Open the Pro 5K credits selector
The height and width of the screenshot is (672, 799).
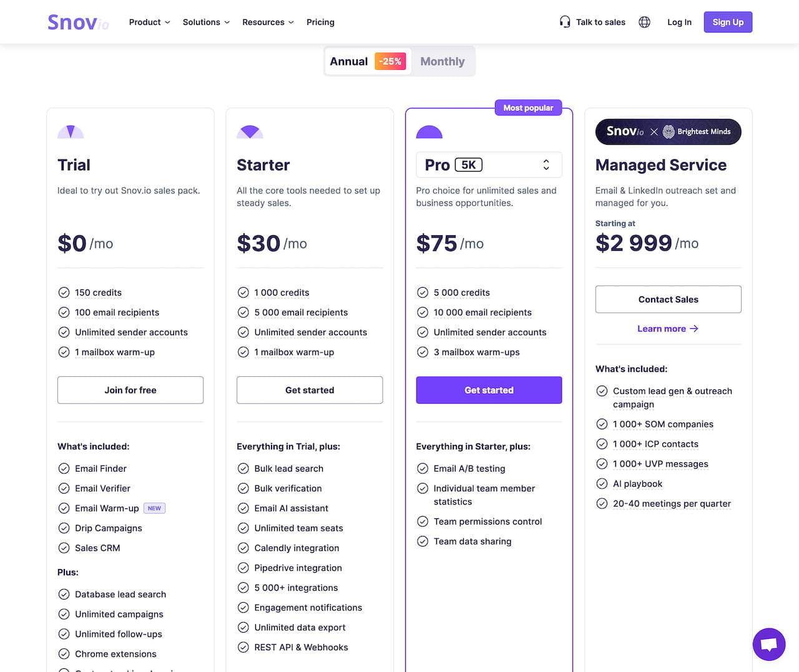tap(489, 165)
